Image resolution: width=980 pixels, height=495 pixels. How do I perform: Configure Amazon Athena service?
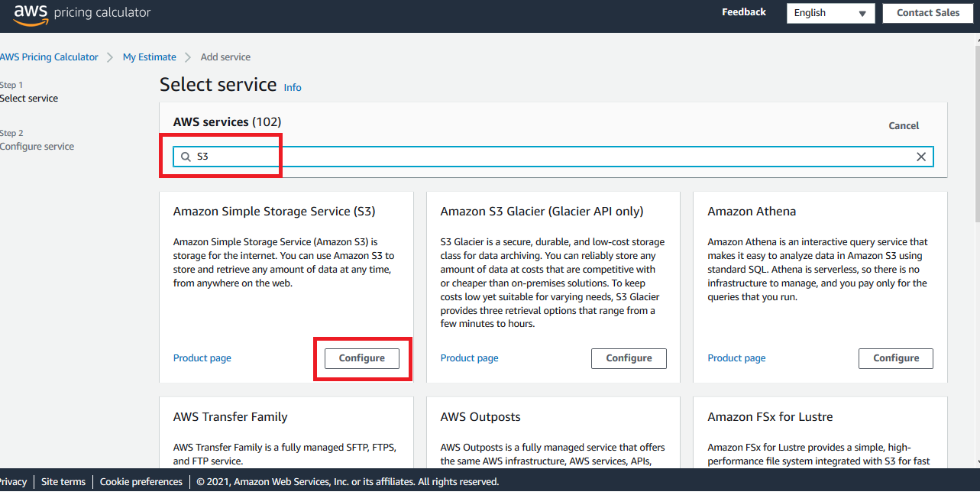(896, 358)
